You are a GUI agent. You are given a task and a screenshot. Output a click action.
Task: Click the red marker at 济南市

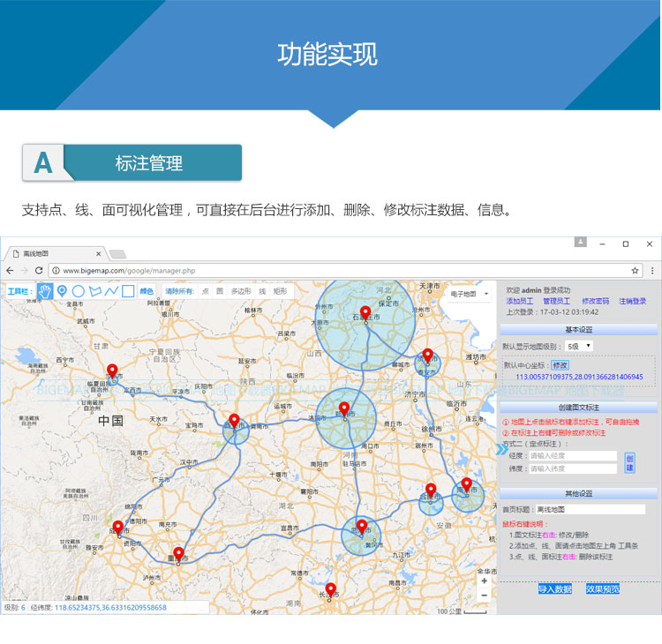[428, 356]
